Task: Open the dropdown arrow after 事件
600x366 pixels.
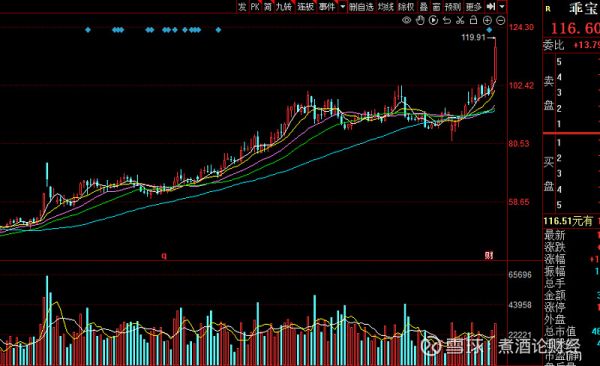Action: click(342, 7)
